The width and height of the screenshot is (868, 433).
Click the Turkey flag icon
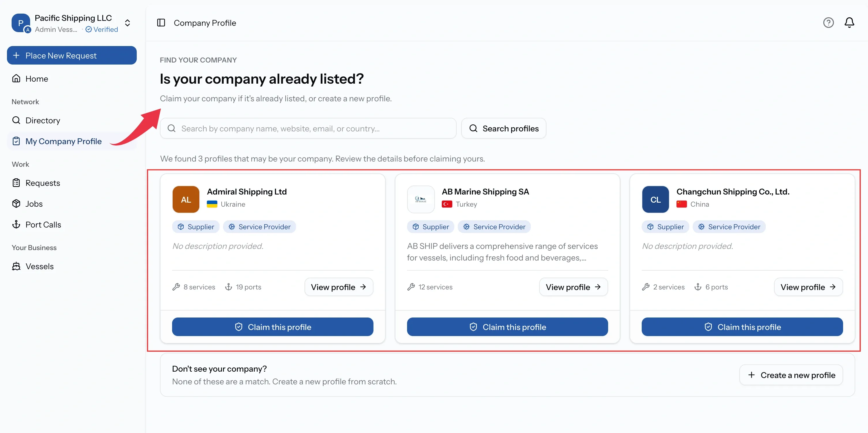447,204
